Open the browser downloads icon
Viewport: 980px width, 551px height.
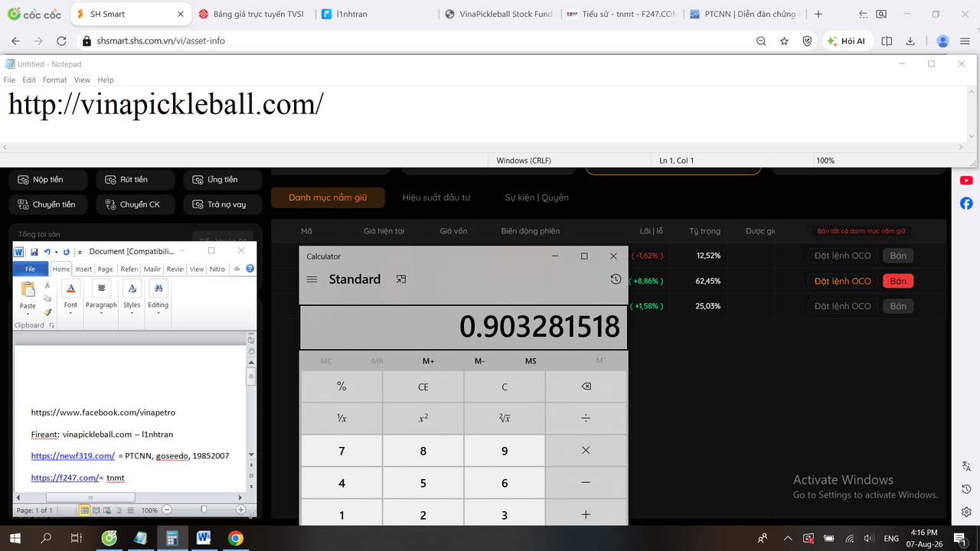tap(910, 41)
